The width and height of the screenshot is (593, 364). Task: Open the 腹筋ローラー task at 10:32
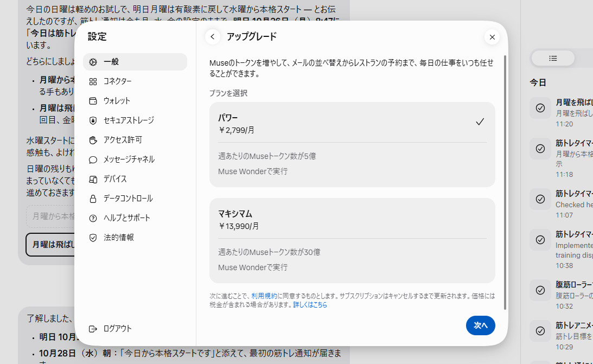561,295
